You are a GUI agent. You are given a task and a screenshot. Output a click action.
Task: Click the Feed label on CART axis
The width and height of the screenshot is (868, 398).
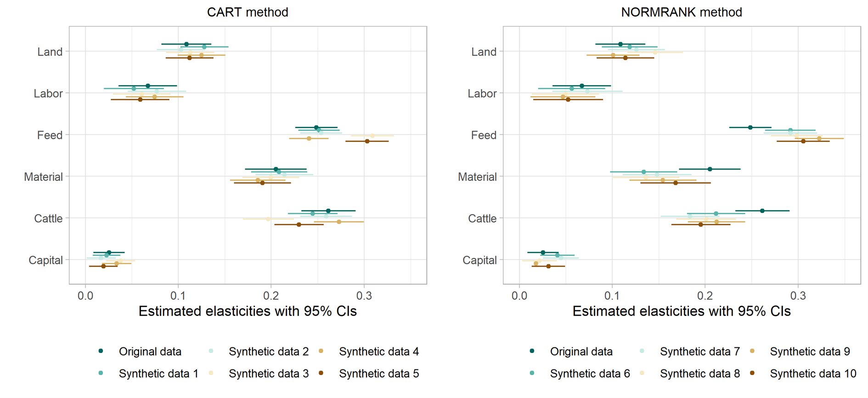[x=50, y=135]
